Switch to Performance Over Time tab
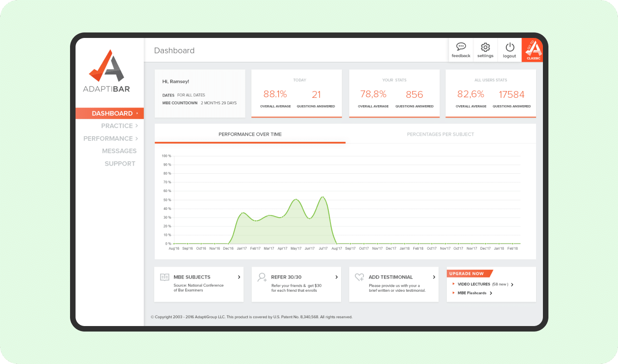618x364 pixels. pyautogui.click(x=250, y=134)
